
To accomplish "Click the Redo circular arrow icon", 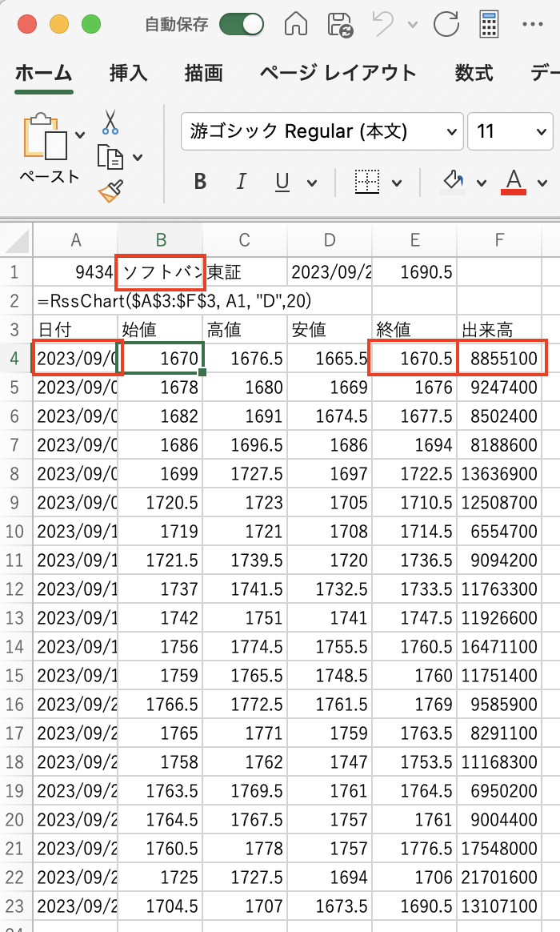I will click(x=446, y=24).
